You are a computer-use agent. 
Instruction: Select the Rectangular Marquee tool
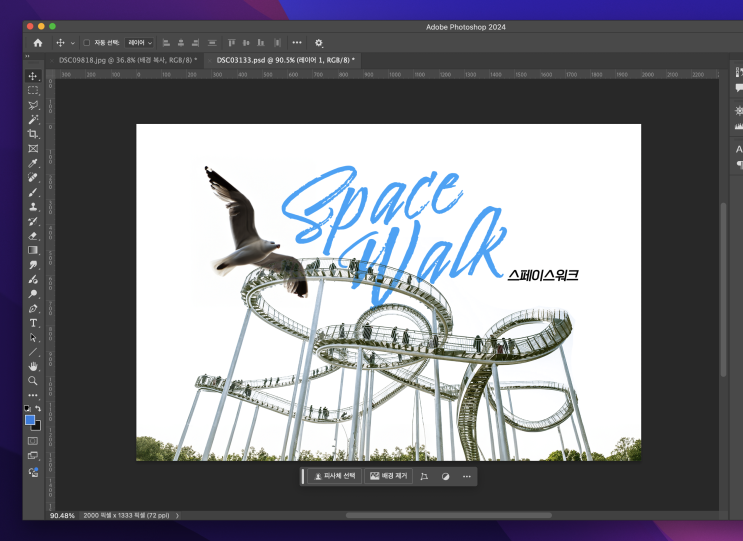tap(33, 90)
